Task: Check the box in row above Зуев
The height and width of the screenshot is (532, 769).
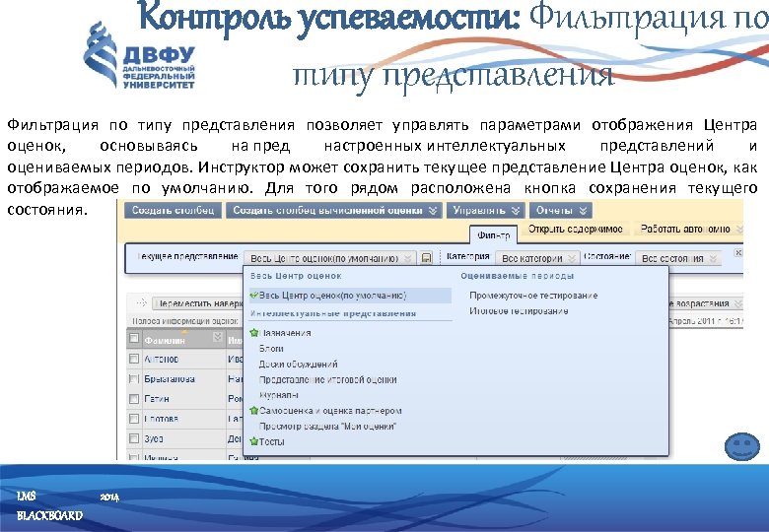Action: 133,419
